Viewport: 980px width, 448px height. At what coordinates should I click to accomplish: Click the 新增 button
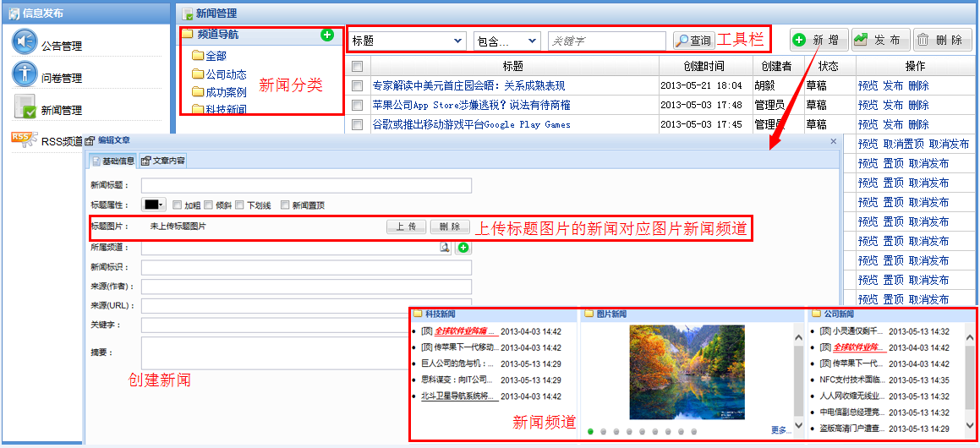818,40
